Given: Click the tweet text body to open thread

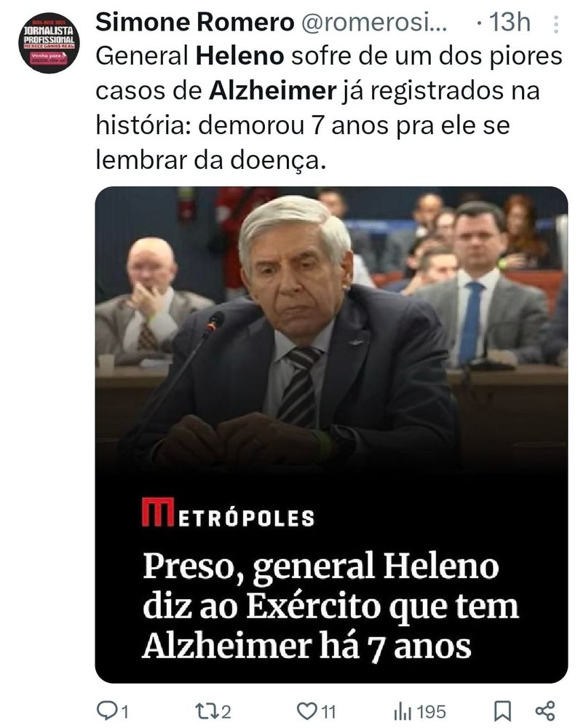Looking at the screenshot, I should coord(329,108).
